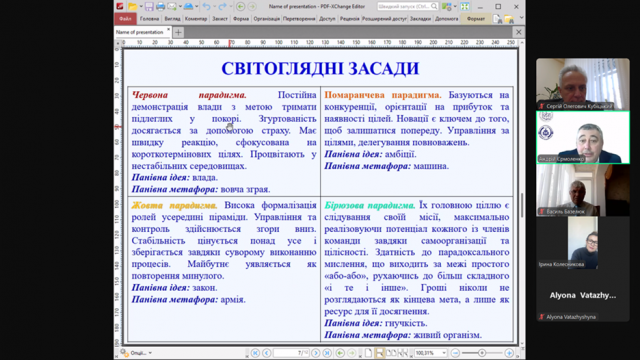Screen dimensions: 640x360
Task: Click the search folder icon right of Формат
Action: (509, 19)
